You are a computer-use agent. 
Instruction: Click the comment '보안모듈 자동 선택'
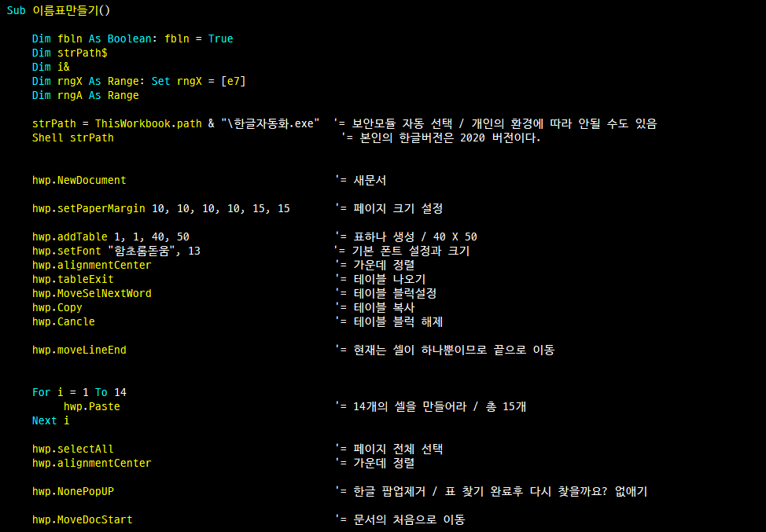coord(402,123)
